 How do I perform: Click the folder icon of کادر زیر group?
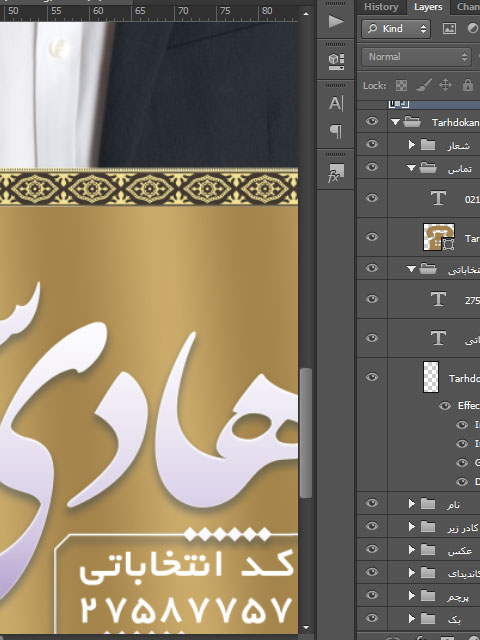click(x=428, y=527)
